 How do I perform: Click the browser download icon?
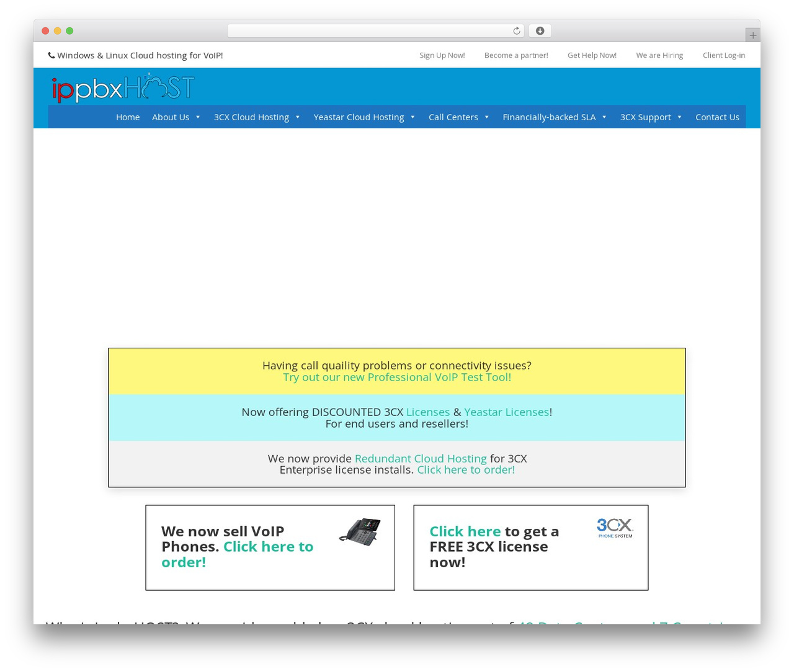[540, 31]
